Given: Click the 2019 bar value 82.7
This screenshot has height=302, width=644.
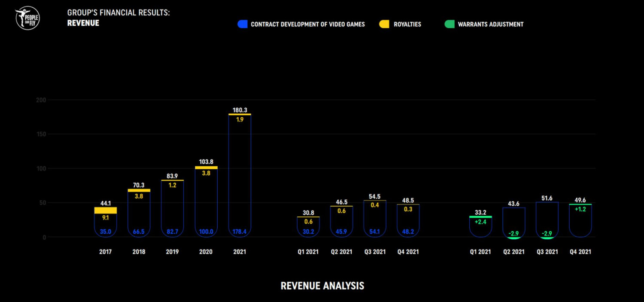Looking at the screenshot, I should (173, 232).
